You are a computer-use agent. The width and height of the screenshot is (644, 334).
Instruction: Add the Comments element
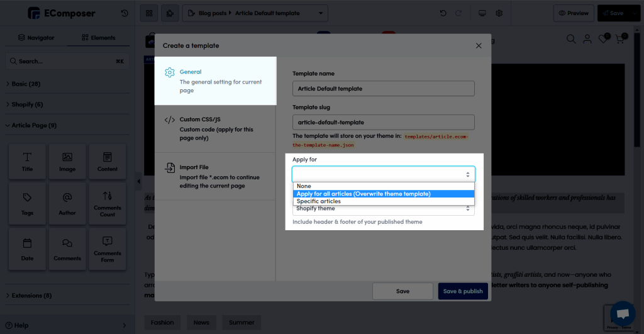tap(67, 249)
